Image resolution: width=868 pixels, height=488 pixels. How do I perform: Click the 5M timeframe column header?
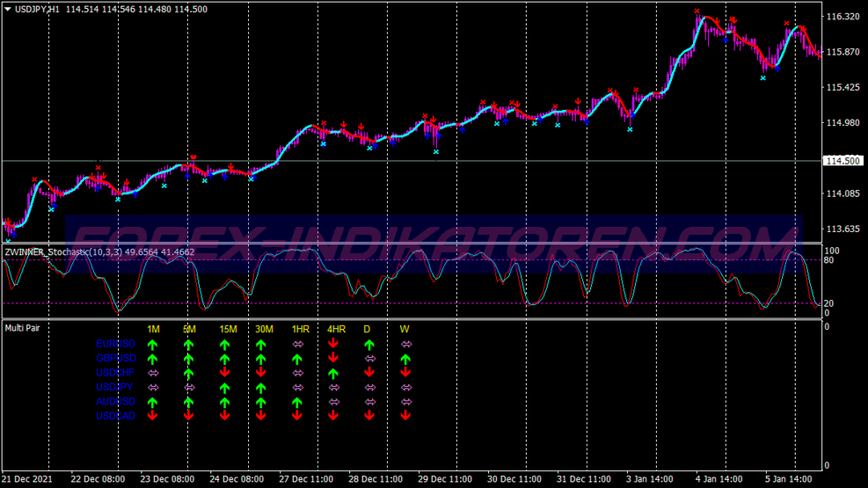pyautogui.click(x=189, y=329)
